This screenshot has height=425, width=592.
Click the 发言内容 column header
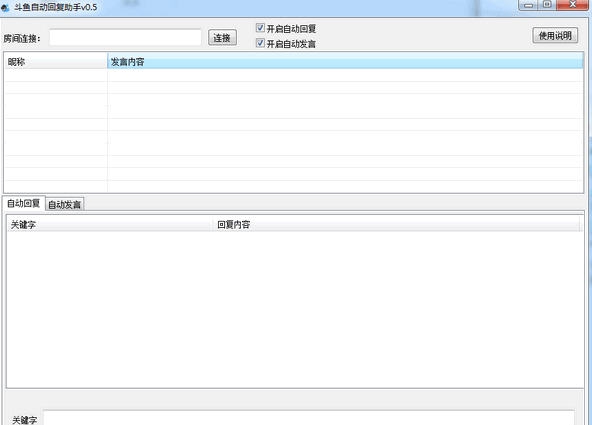(x=345, y=61)
